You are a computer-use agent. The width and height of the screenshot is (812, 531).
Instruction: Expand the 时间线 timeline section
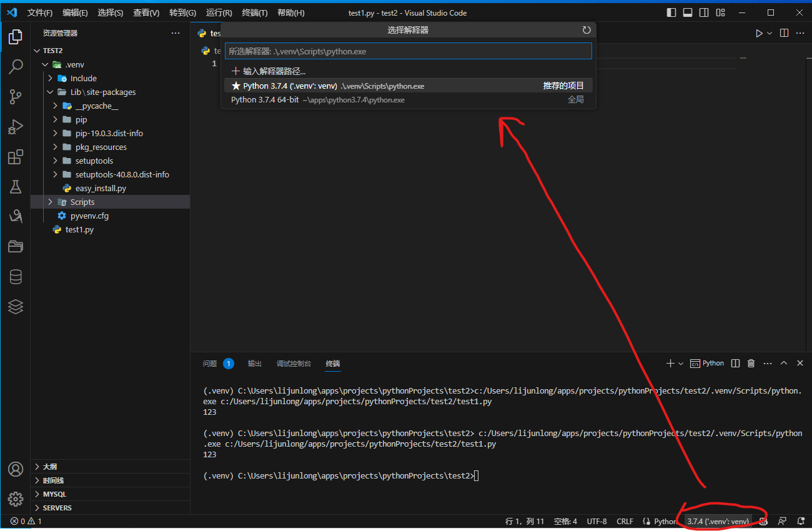click(x=110, y=480)
